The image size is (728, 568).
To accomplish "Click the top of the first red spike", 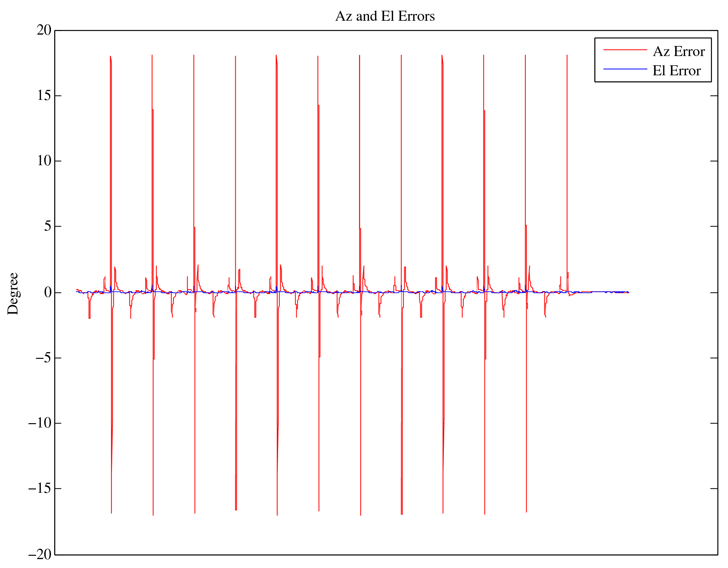I will click(x=111, y=56).
